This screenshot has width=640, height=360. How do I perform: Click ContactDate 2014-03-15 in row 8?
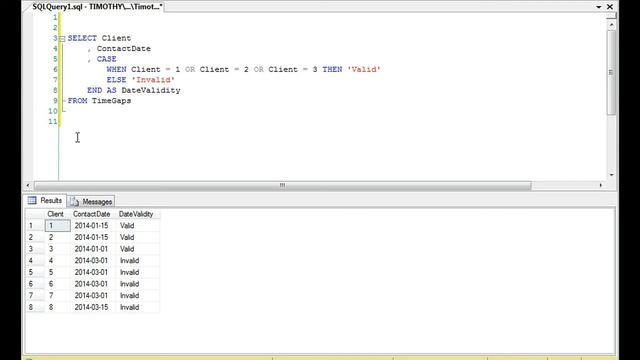(x=93, y=307)
